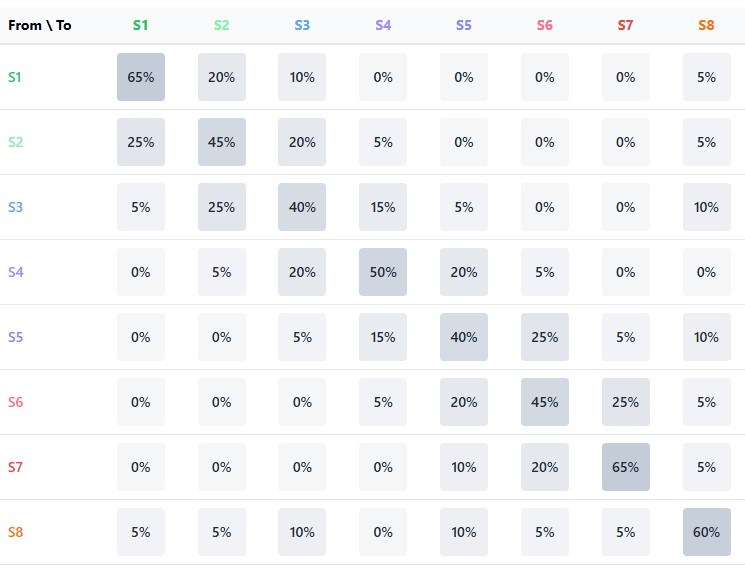
Task: Select the S5 row label
Action: tap(15, 337)
